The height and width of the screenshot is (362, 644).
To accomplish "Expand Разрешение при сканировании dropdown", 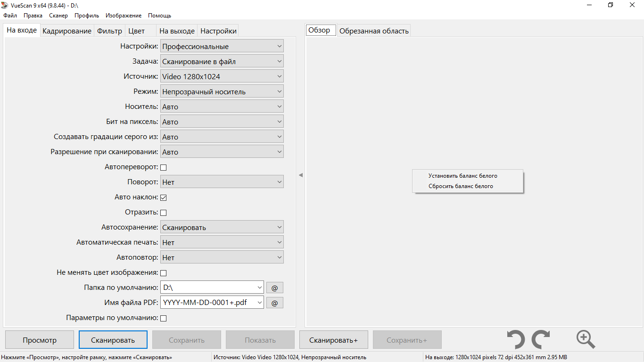I will (x=222, y=152).
